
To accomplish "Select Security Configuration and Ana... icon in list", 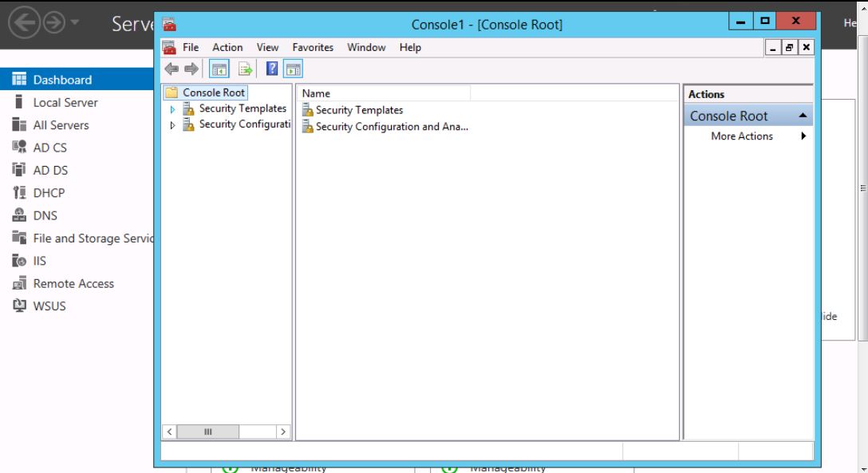I will click(308, 127).
